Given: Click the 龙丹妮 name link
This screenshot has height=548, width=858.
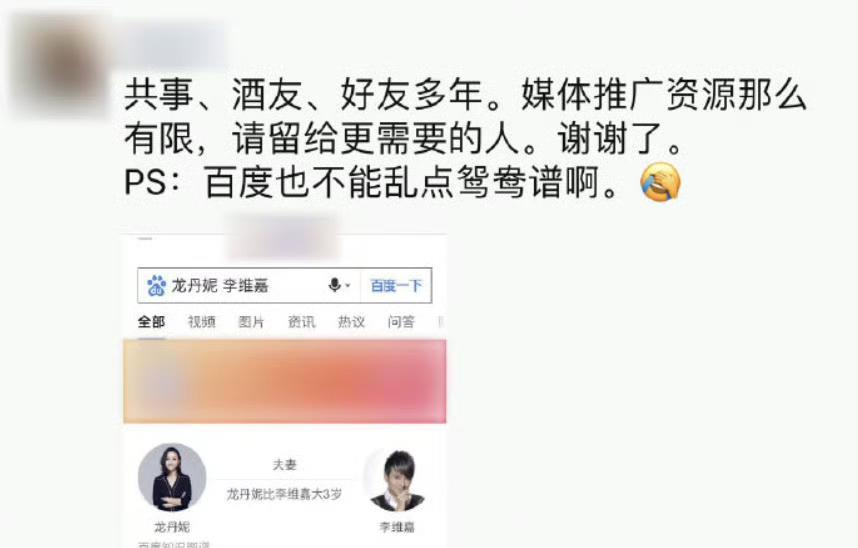Looking at the screenshot, I should click(x=172, y=527).
